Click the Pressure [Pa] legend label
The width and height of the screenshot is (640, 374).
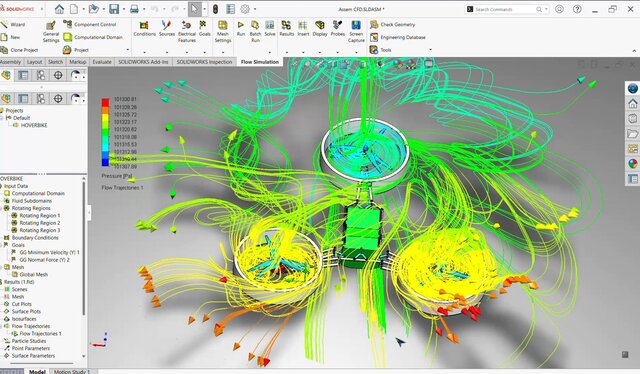117,176
